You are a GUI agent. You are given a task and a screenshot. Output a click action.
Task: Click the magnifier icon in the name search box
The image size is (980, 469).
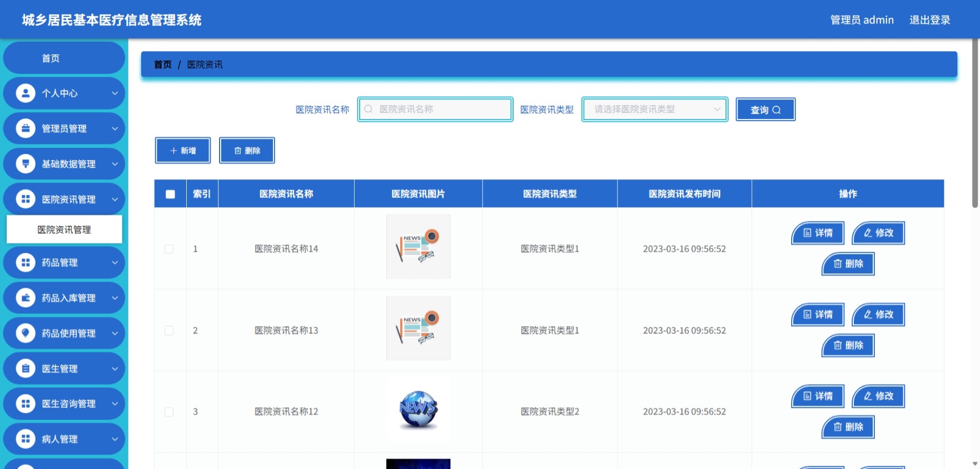pos(369,109)
